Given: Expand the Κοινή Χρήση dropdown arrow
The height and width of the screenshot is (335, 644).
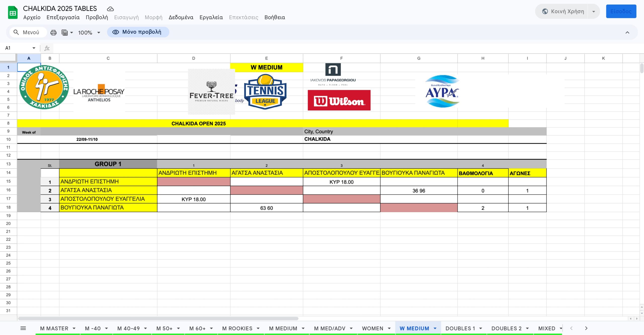Looking at the screenshot, I should (x=594, y=11).
